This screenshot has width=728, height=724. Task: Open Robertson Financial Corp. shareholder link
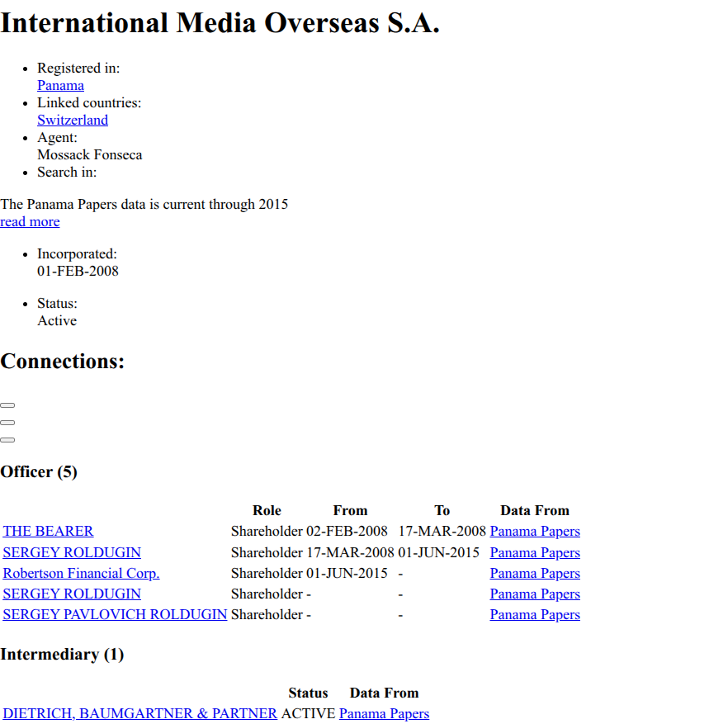click(81, 574)
